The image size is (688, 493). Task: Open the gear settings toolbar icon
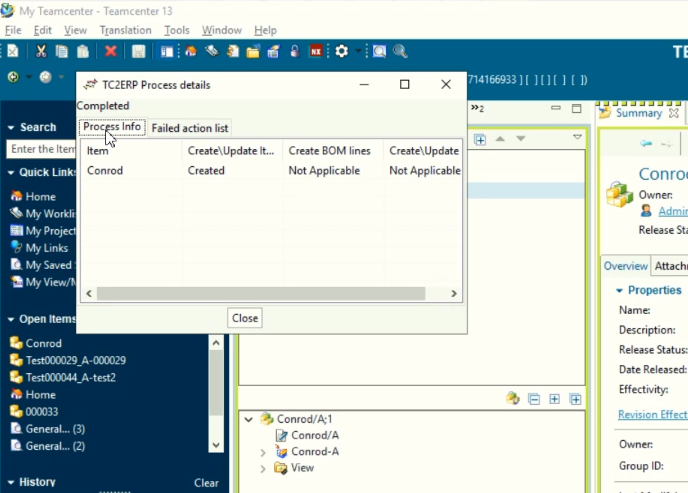342,51
